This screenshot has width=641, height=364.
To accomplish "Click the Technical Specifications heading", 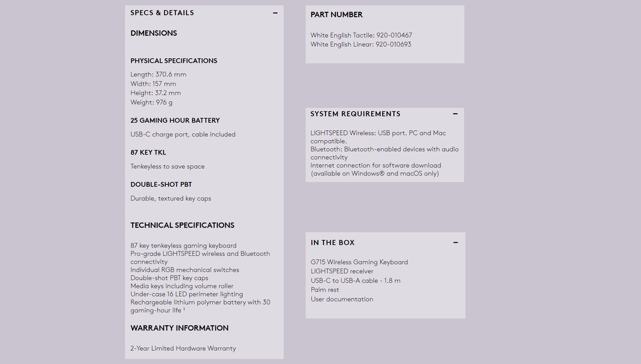I will click(182, 225).
